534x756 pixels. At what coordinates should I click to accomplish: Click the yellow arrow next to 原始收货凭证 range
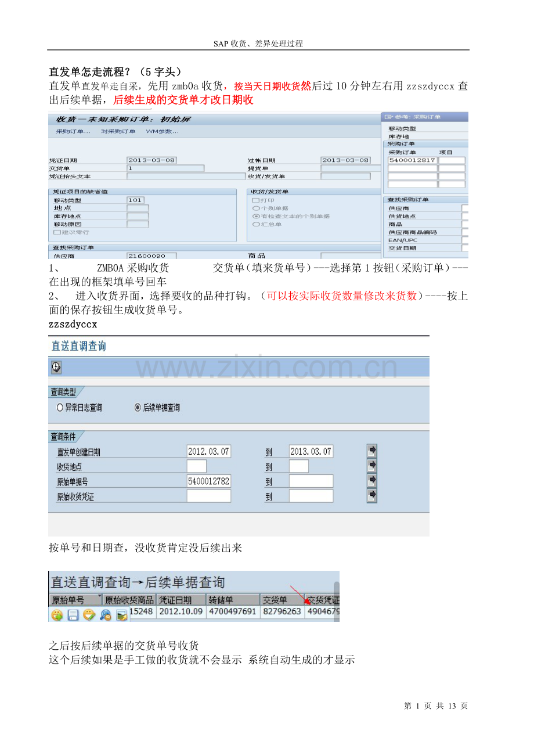(x=371, y=495)
